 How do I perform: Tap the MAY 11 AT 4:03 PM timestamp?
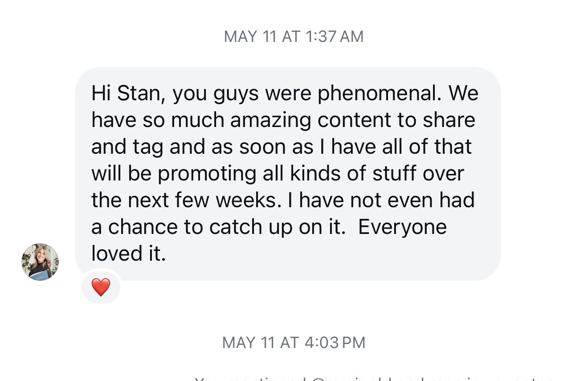coord(294,343)
